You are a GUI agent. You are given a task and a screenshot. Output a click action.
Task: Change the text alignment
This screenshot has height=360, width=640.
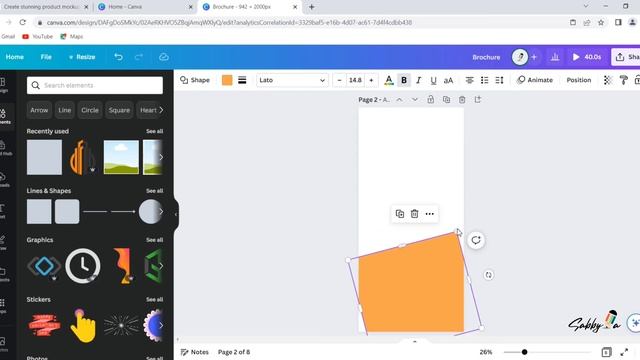[x=469, y=80]
